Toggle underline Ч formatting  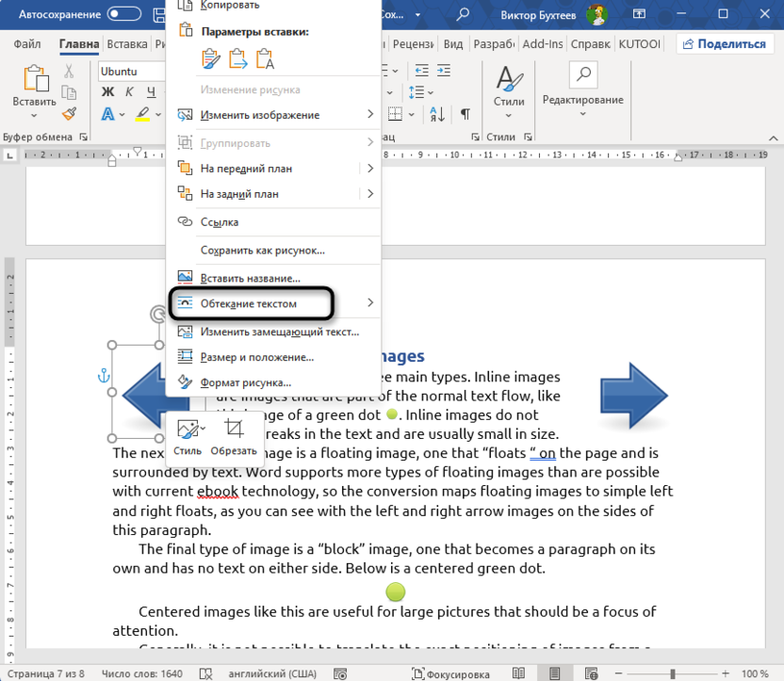(152, 92)
